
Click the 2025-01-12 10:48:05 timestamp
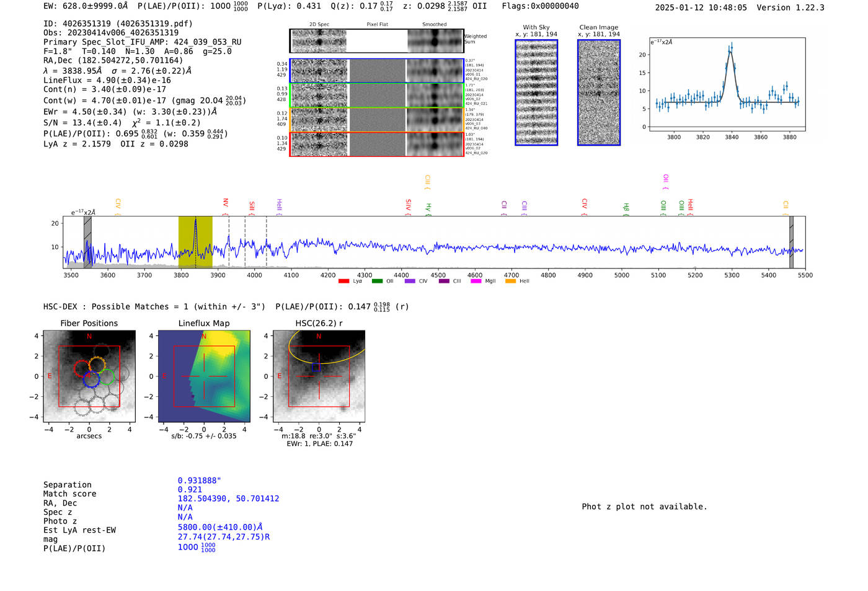pos(701,7)
